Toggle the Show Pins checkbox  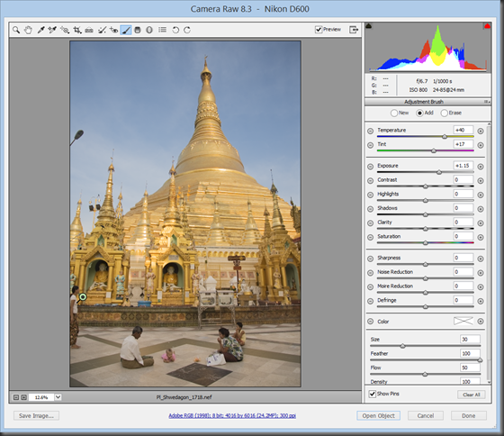373,394
